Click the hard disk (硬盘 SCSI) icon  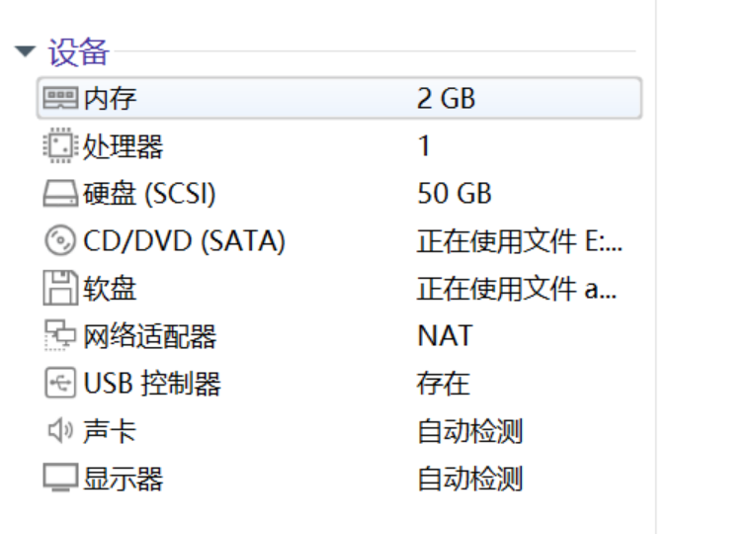click(x=61, y=194)
